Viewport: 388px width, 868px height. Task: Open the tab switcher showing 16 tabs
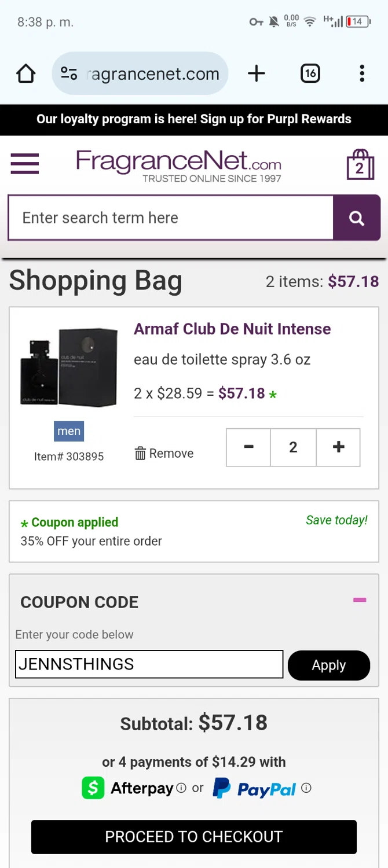point(310,73)
